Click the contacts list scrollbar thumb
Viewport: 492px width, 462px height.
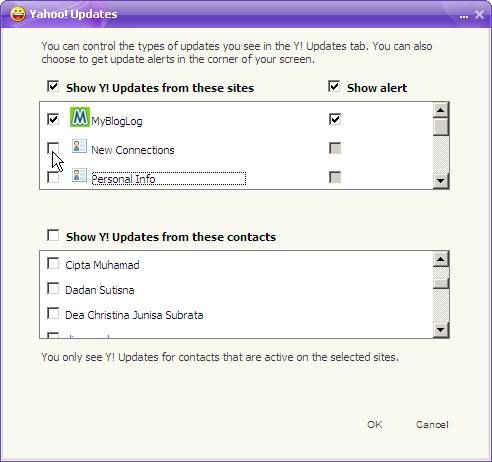tap(441, 283)
